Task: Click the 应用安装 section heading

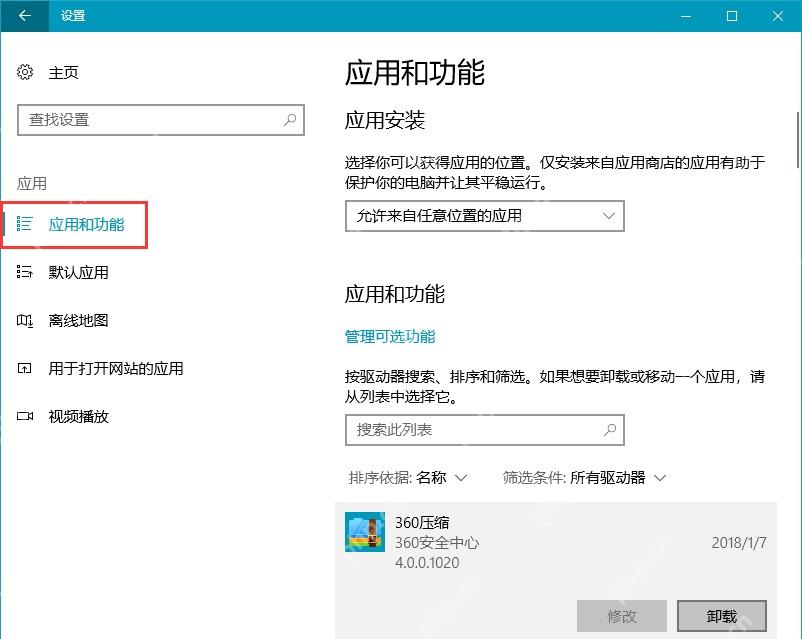Action: click(385, 120)
